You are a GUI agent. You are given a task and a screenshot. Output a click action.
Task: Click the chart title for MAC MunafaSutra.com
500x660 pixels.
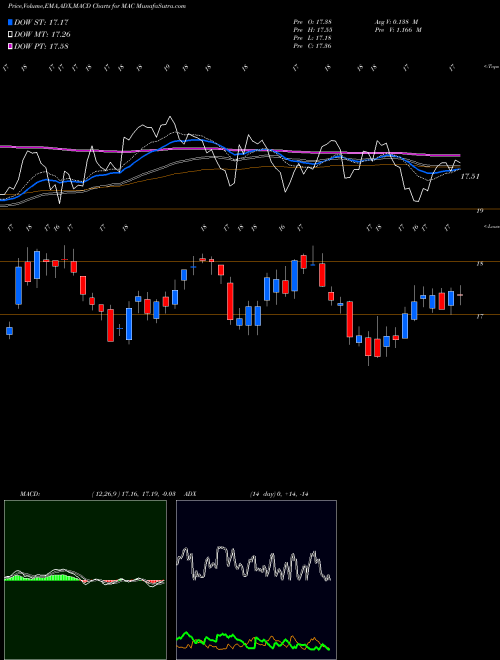tap(97, 6)
